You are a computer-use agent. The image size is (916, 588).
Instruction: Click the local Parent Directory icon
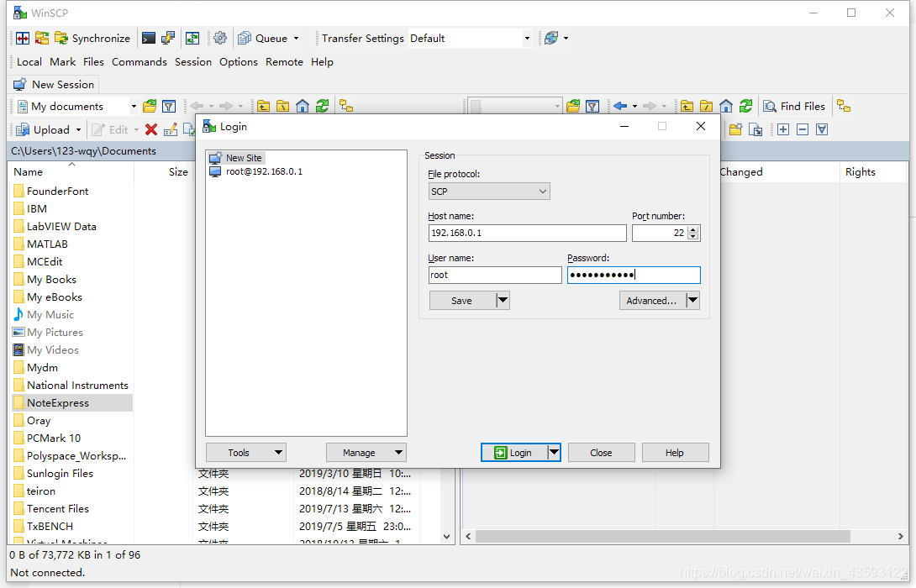(264, 107)
